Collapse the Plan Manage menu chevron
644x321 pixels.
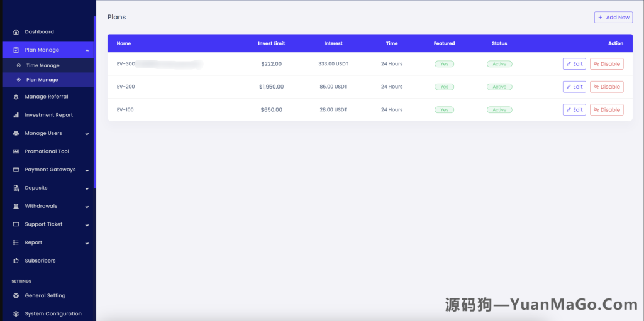(87, 50)
